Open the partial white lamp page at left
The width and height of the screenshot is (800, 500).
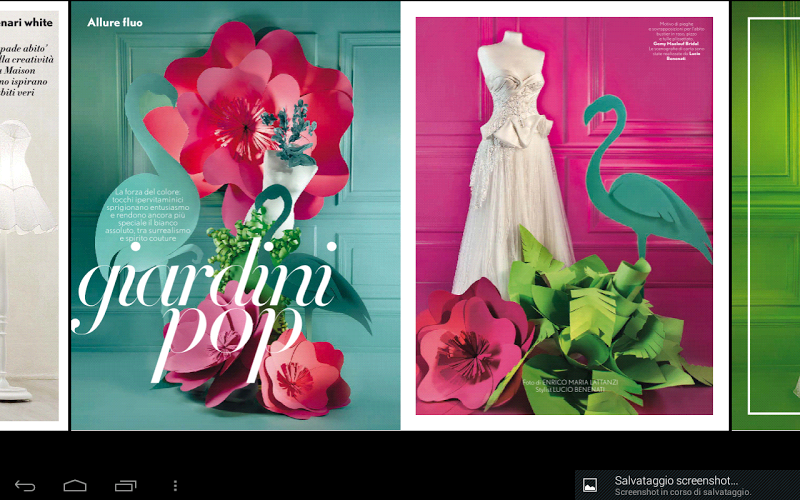pos(30,215)
